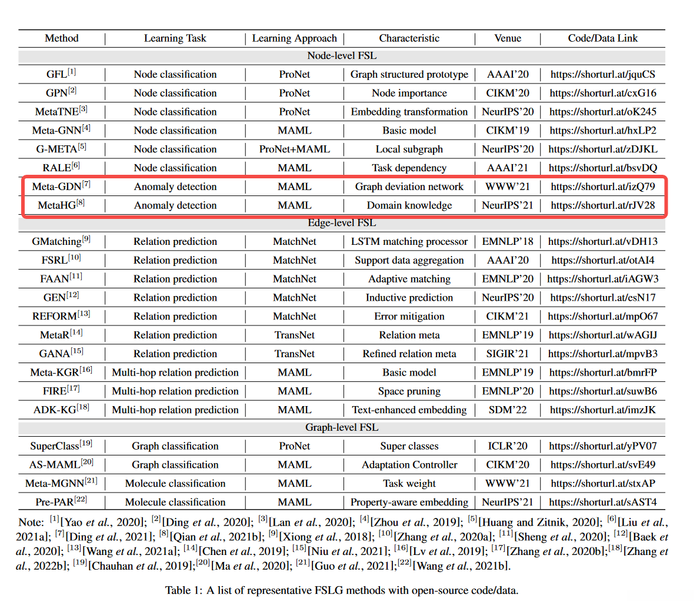Select the Property-aware embedding cell
Screen dimensions: 700x605
pos(409,503)
